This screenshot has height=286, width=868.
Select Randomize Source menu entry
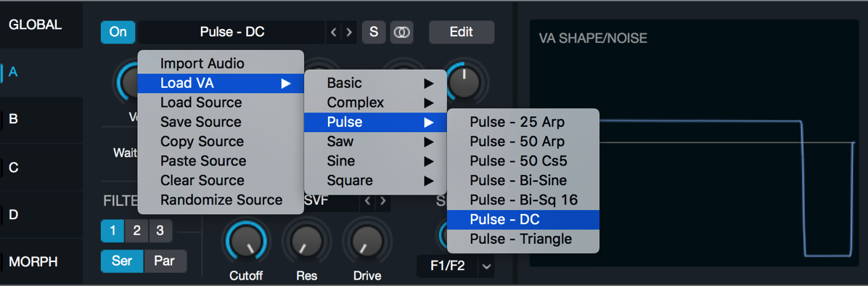tap(221, 200)
